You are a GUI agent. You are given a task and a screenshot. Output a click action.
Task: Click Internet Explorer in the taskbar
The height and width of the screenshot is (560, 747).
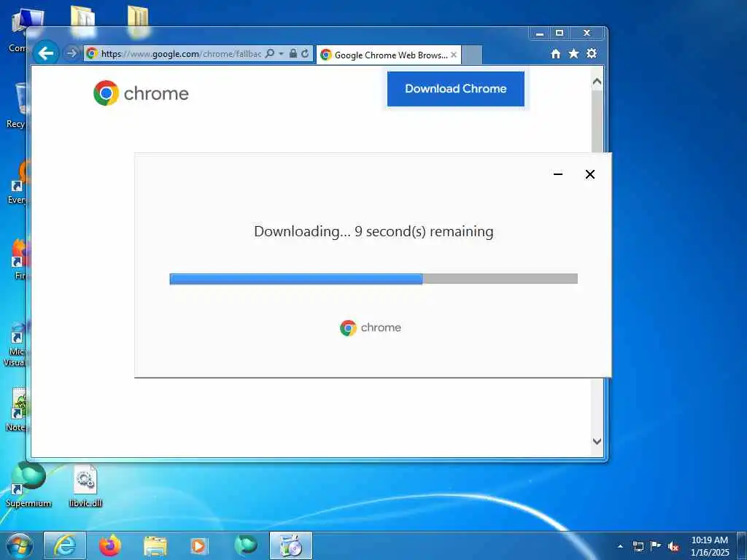[x=65, y=545]
